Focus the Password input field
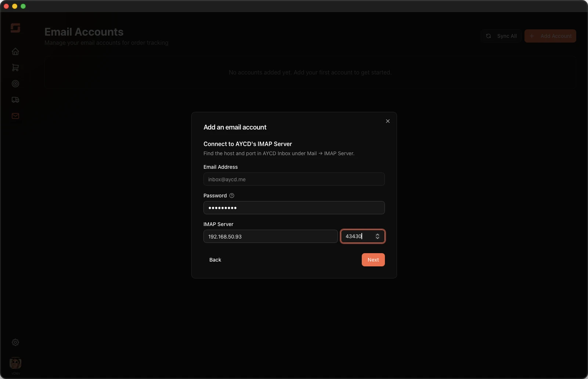 coord(294,208)
